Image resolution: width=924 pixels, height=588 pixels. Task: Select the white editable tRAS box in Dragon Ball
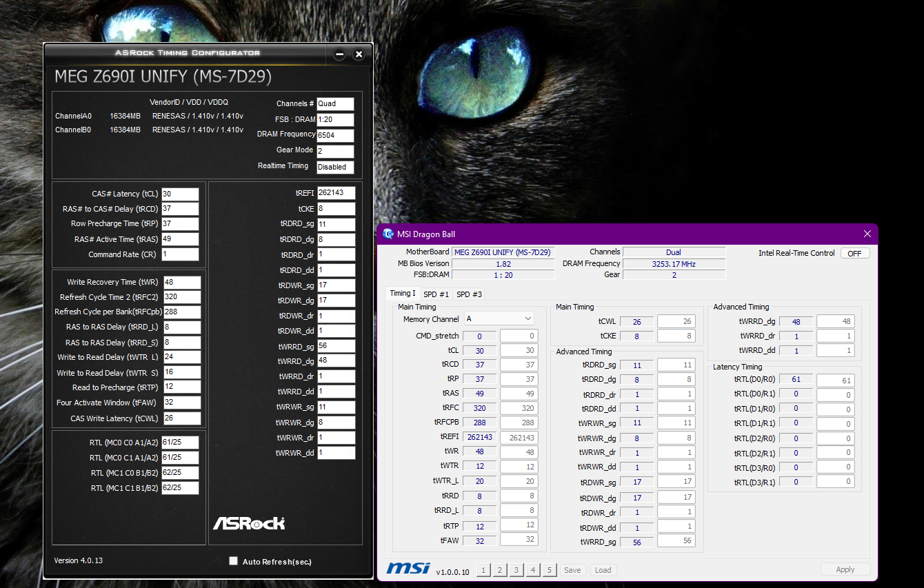(519, 394)
